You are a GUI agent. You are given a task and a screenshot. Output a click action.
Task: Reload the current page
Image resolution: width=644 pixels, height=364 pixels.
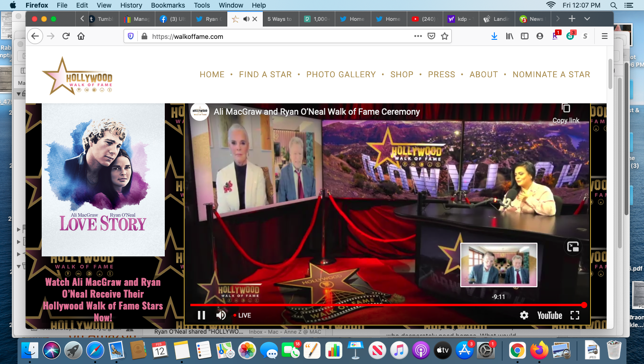(66, 36)
